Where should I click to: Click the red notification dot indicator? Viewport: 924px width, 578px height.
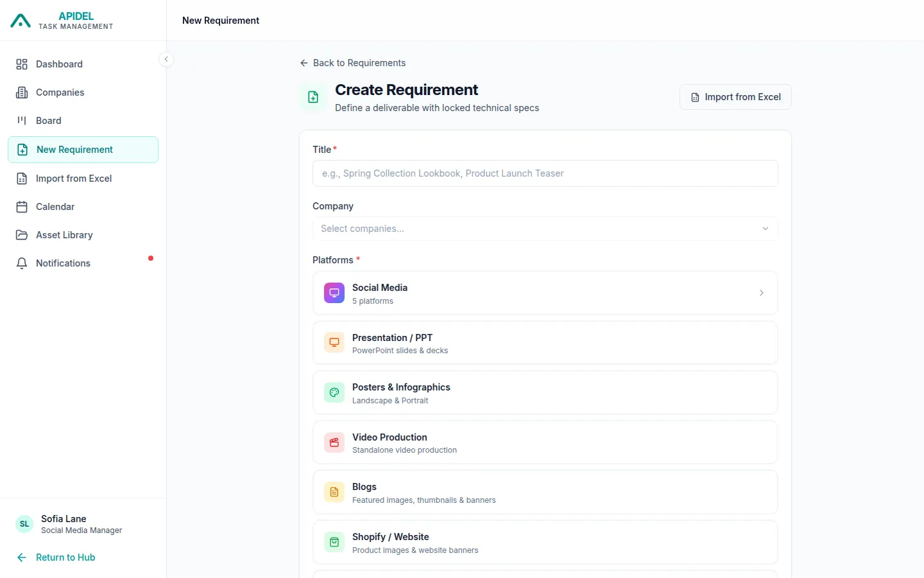pyautogui.click(x=151, y=258)
